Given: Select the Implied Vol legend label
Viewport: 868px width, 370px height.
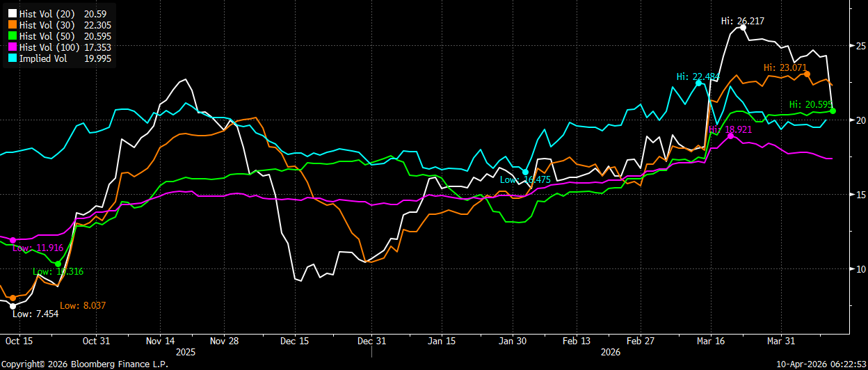Looking at the screenshot, I should 43,58.
